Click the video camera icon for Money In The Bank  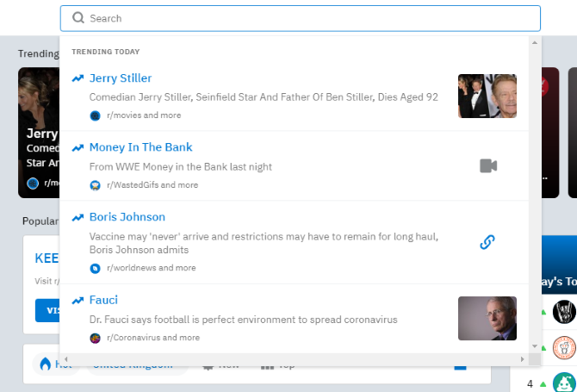[x=488, y=165]
